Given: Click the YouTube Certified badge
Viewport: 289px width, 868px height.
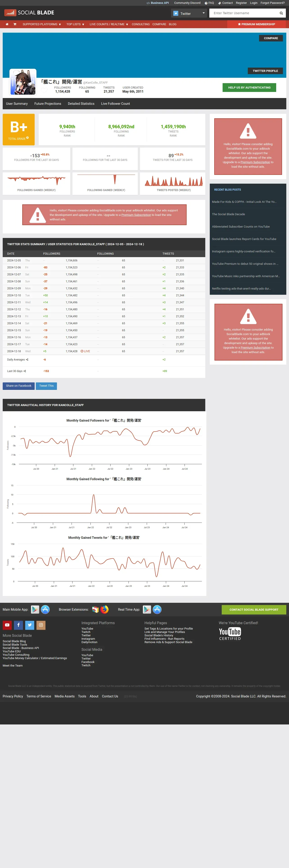Looking at the screenshot, I should pyautogui.click(x=230, y=634).
